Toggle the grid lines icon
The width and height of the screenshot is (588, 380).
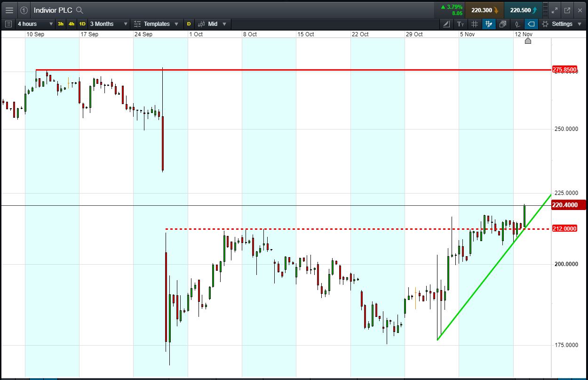475,24
